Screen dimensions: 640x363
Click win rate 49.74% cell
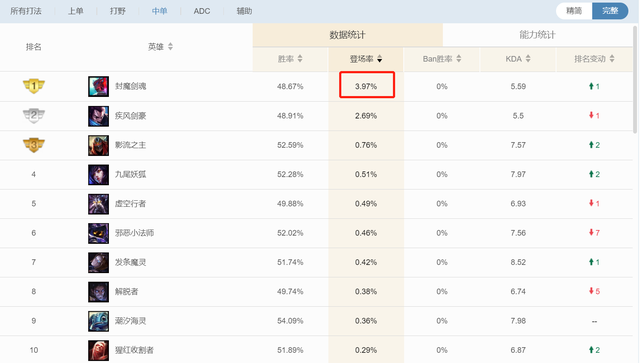coord(290,292)
